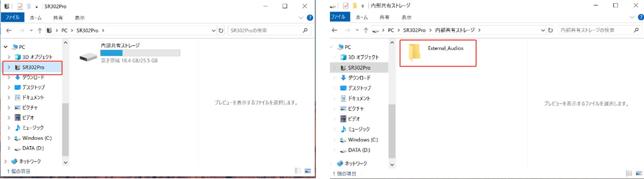This screenshot has height=179, width=644.
Task: Open 表示 tab in SR302Pro window
Action: (x=80, y=18)
